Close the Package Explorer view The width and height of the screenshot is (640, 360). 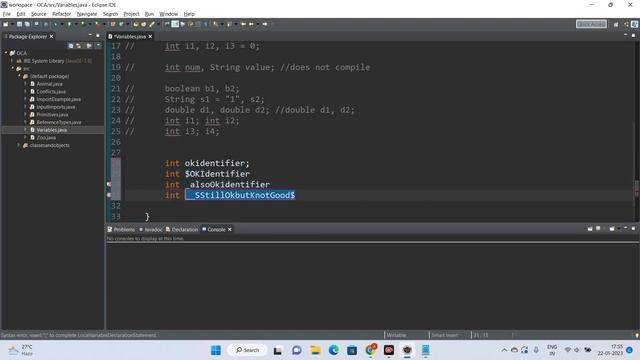tap(51, 36)
